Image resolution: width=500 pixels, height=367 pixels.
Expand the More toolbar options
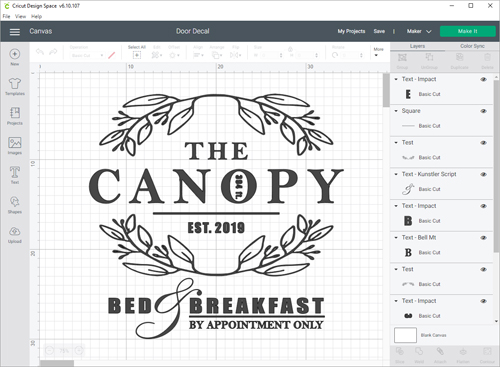(378, 52)
